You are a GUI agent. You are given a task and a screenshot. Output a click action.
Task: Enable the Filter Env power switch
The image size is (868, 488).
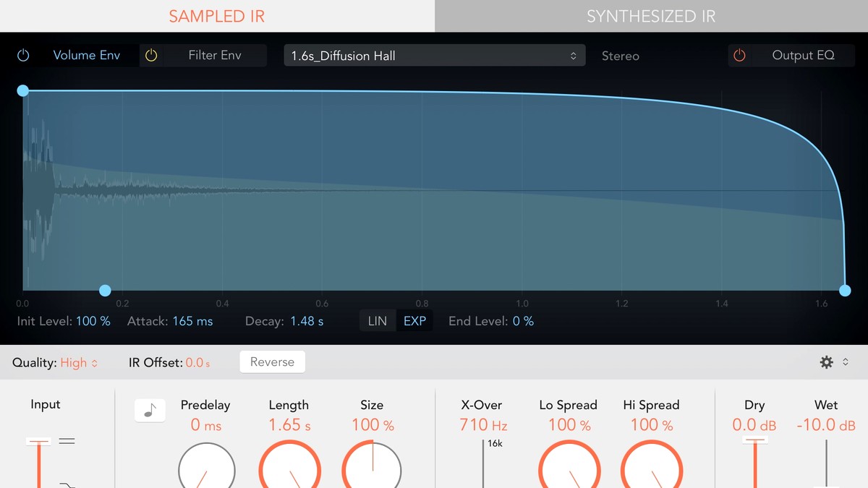click(x=151, y=55)
